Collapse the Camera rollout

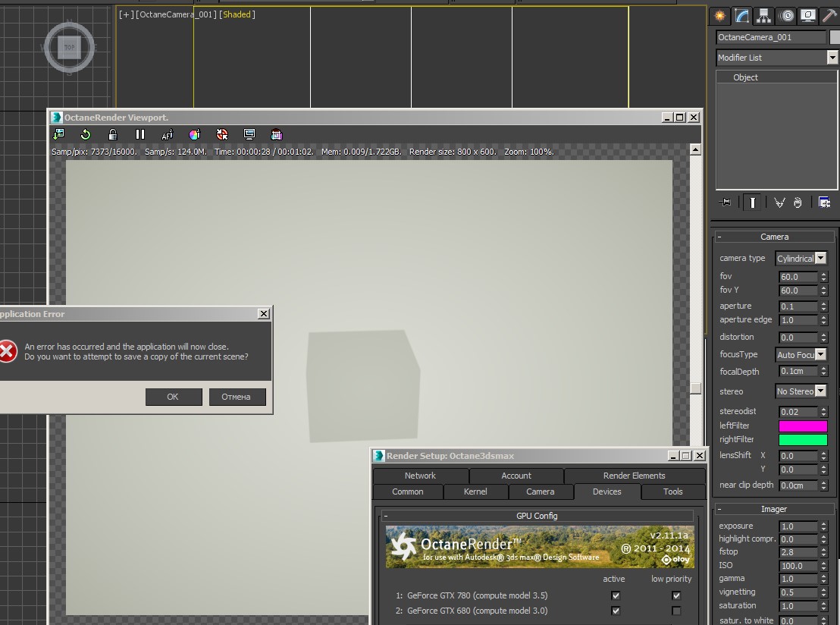[774, 237]
